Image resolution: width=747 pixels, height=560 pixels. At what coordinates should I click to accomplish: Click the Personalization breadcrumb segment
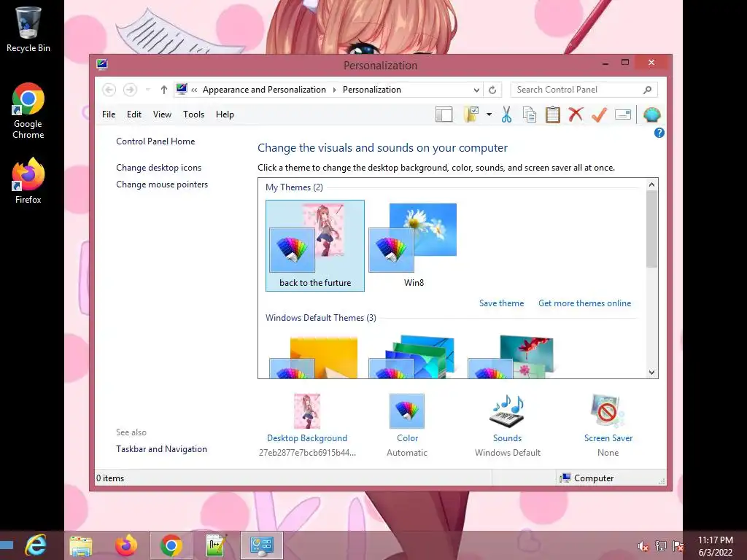tap(371, 90)
